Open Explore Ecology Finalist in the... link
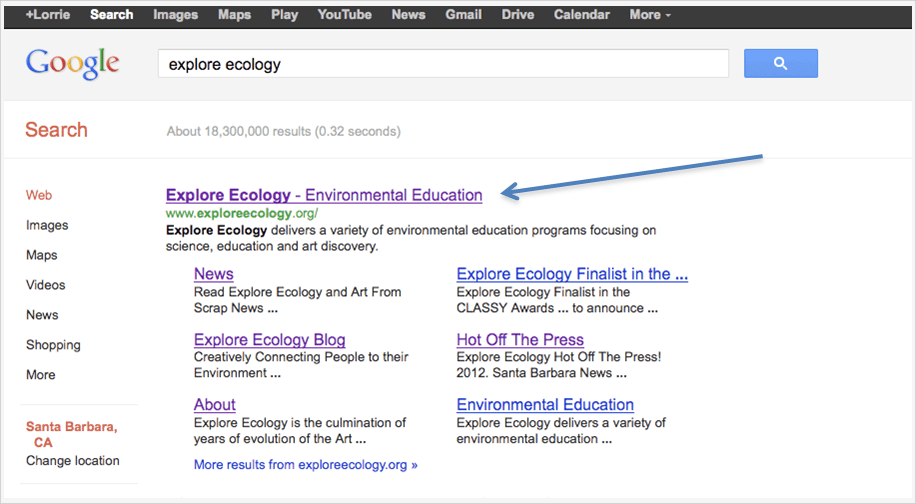The image size is (916, 504). [572, 274]
